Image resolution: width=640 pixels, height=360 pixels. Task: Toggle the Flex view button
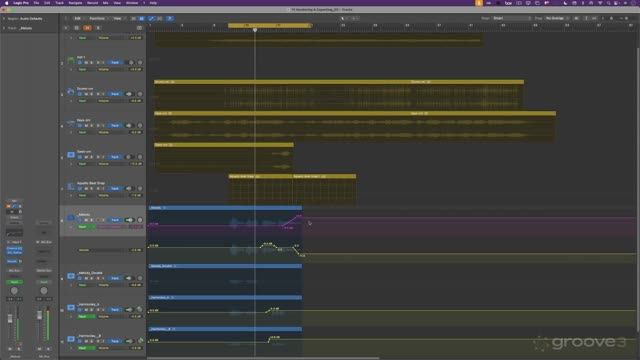[x=160, y=18]
